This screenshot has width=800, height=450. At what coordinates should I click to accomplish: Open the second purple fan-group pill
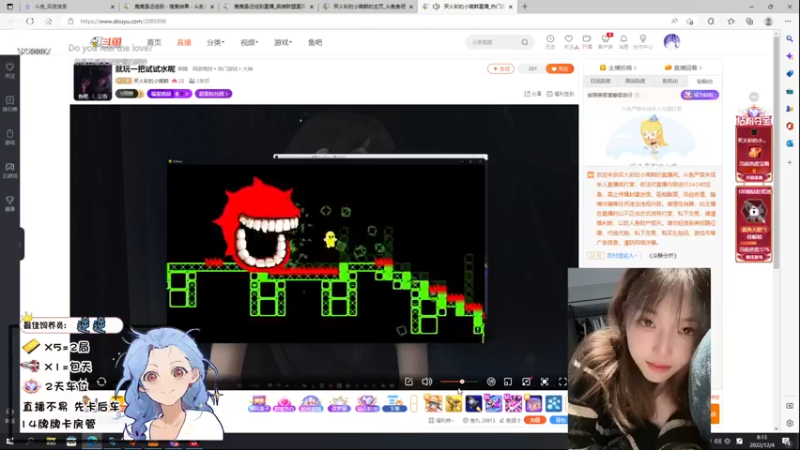point(213,94)
